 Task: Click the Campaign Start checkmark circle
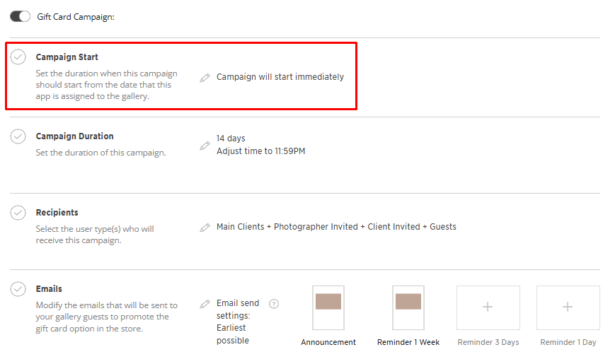(x=18, y=57)
